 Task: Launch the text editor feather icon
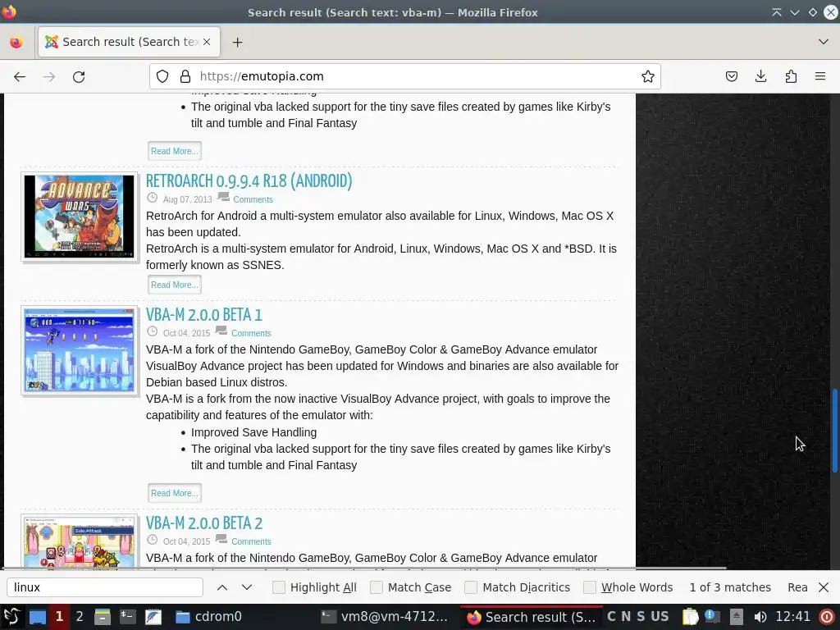(x=153, y=617)
